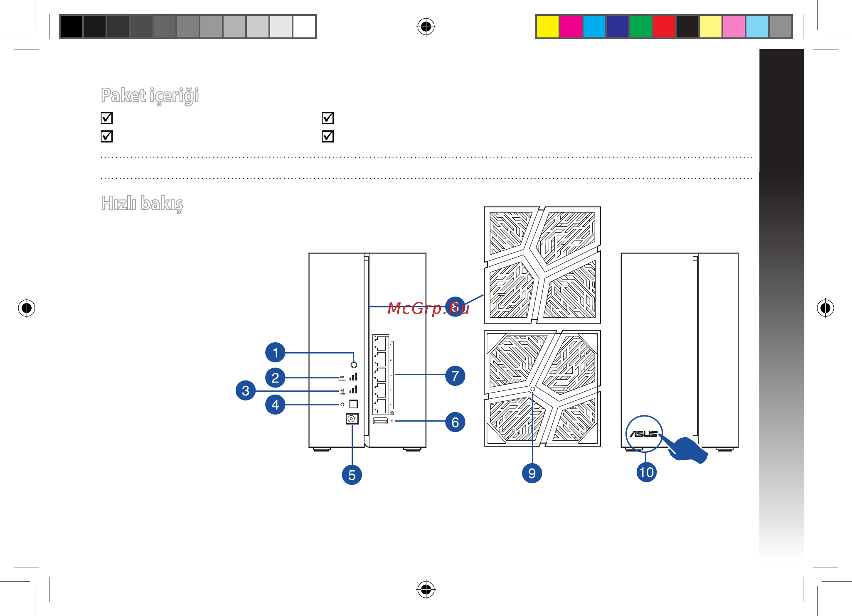This screenshot has height=616, width=852.
Task: Click the power button square on the router
Action: (353, 404)
